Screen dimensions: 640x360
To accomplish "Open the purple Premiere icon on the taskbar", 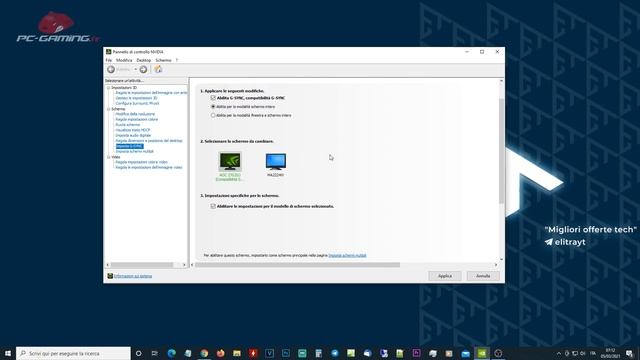I will (x=416, y=353).
